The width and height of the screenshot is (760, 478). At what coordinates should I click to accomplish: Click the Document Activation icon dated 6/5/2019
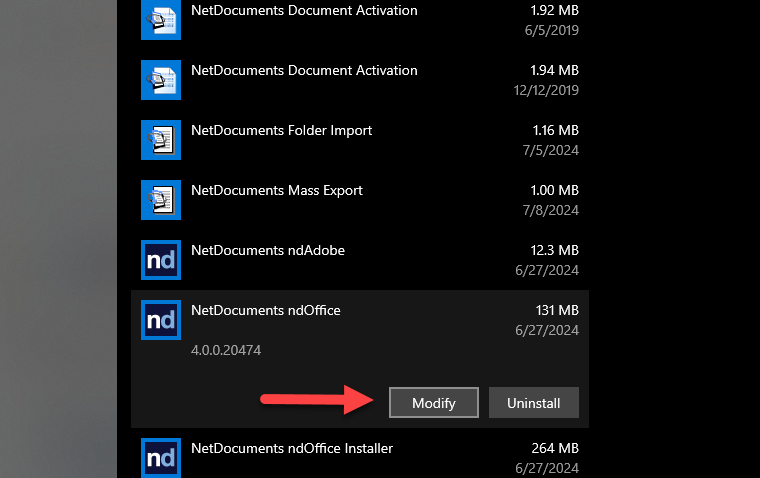point(161,20)
